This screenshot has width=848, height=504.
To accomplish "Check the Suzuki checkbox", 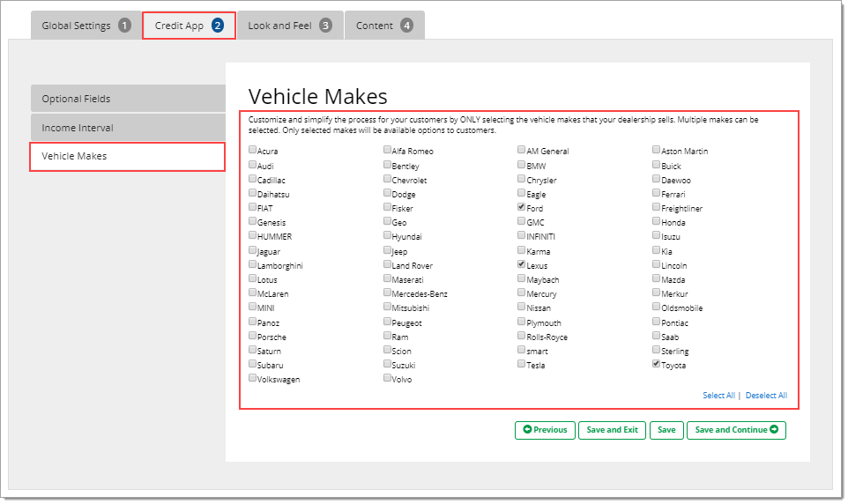I will tap(387, 363).
